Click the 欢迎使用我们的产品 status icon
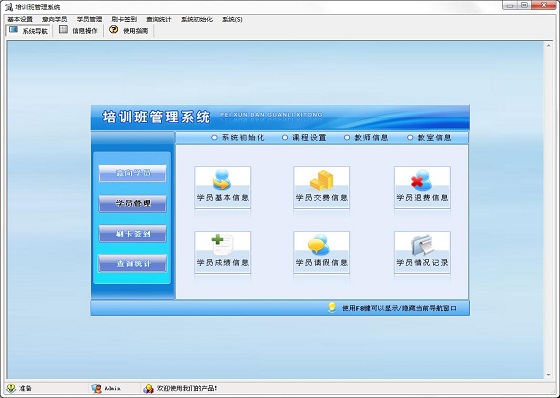560x398 pixels. click(x=148, y=388)
